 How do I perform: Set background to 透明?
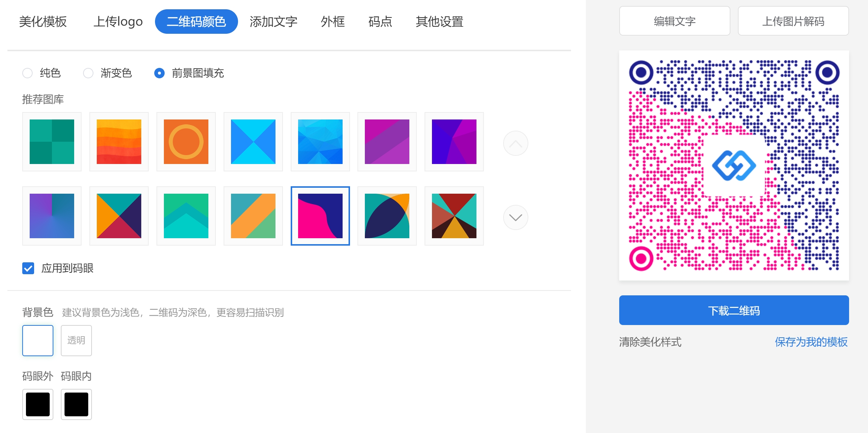tap(76, 341)
